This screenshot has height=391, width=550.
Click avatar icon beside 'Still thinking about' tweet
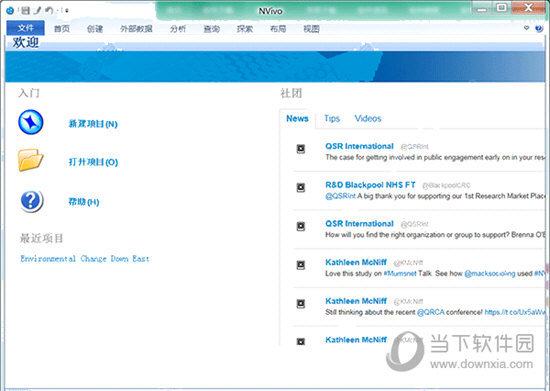tap(301, 303)
